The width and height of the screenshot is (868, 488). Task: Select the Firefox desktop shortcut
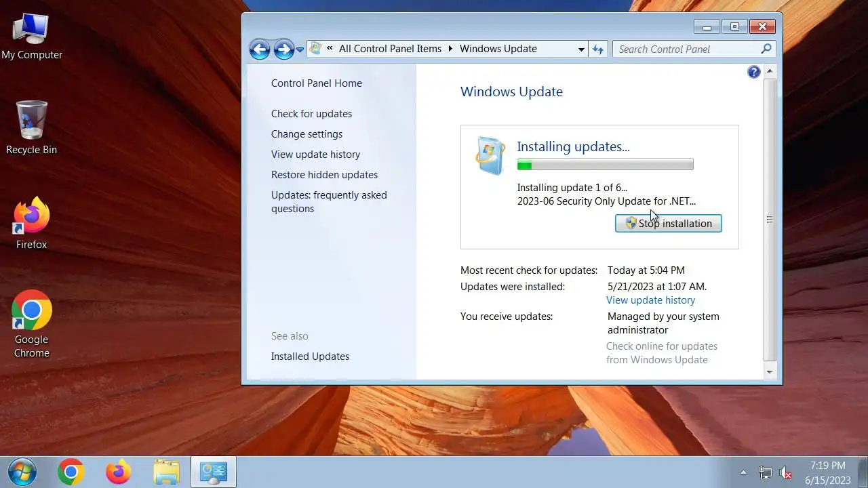coord(32,224)
